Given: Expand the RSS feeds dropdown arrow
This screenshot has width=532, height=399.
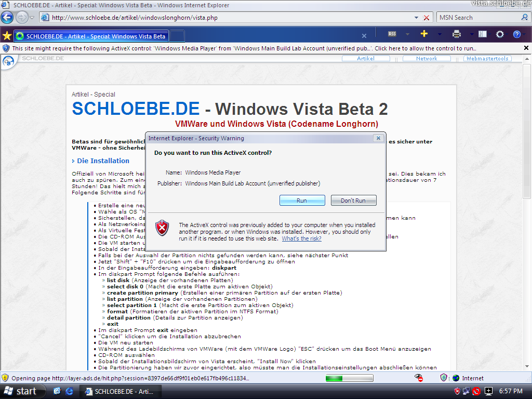Looking at the screenshot, I should coord(407,34).
